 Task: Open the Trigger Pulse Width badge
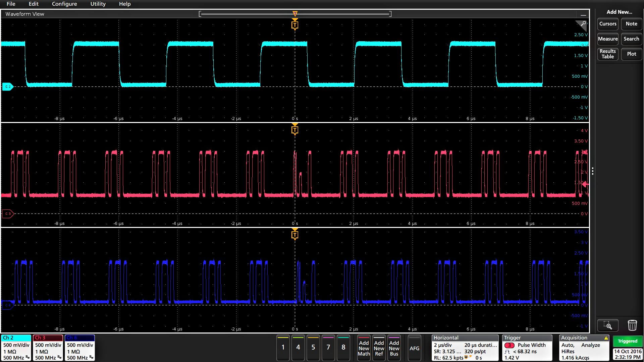pyautogui.click(x=527, y=348)
